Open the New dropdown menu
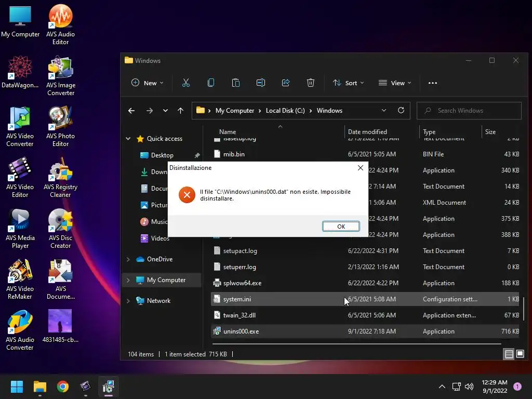The image size is (532, 399). [x=147, y=83]
